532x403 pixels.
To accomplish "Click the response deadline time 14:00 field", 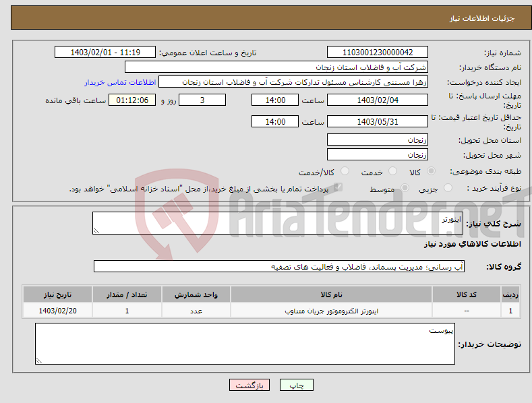I will point(275,100).
